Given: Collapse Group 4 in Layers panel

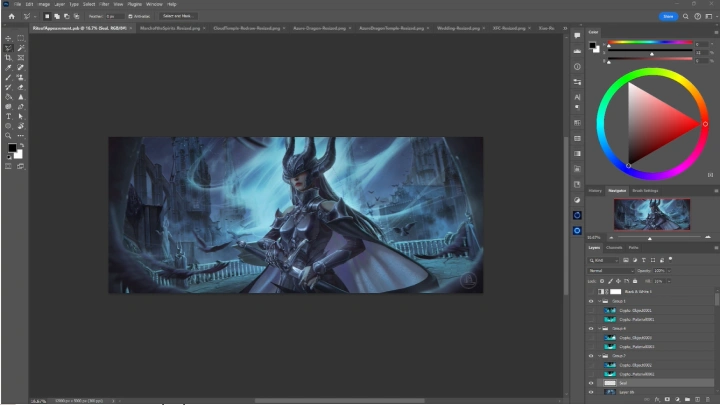Looking at the screenshot, I should click(599, 329).
